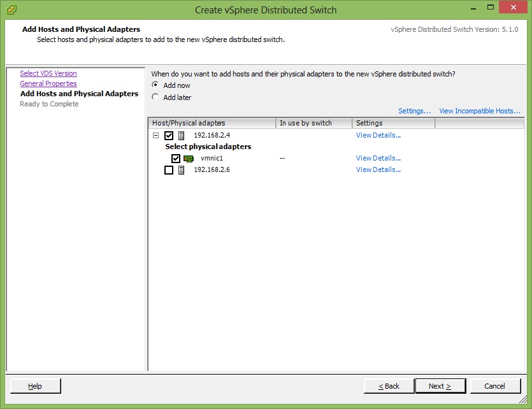Check the 192.168.2.6 host checkbox
532x409 pixels.
169,170
